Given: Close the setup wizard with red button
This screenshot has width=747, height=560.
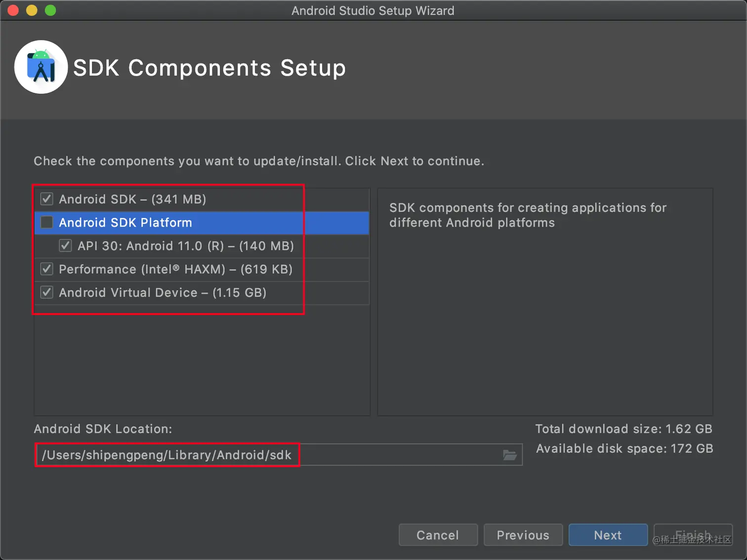Looking at the screenshot, I should tap(13, 10).
